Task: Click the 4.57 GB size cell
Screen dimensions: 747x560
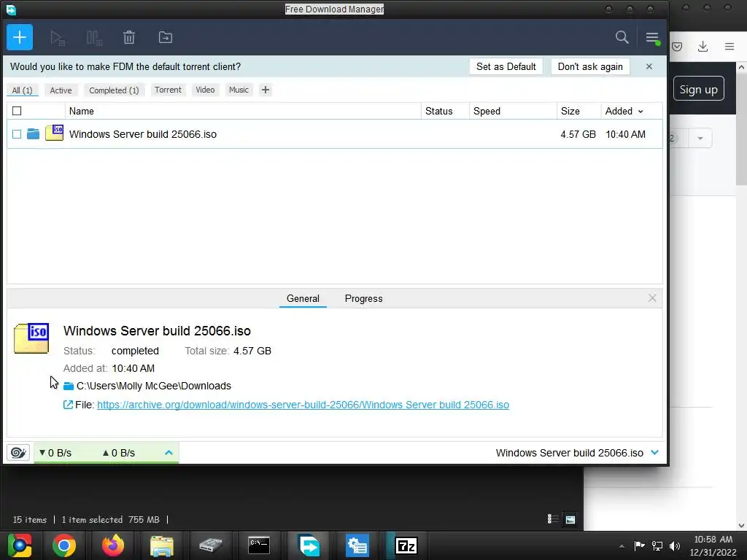Action: [578, 134]
